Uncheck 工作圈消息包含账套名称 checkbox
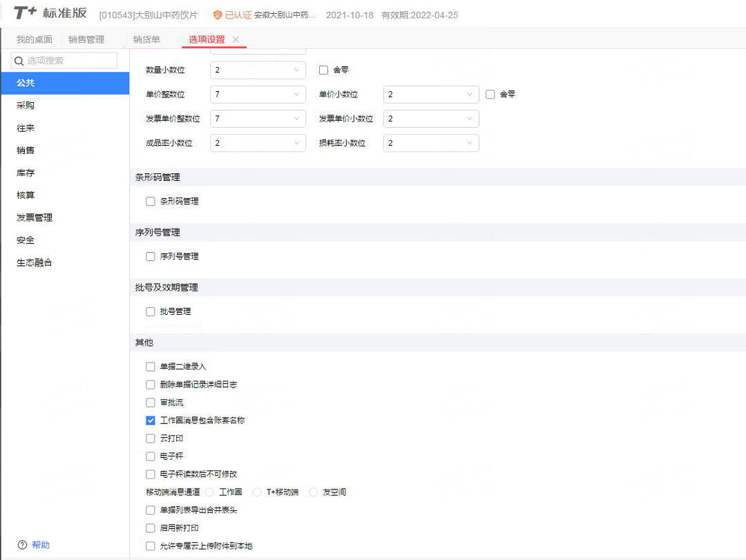The image size is (746, 560). coord(151,420)
